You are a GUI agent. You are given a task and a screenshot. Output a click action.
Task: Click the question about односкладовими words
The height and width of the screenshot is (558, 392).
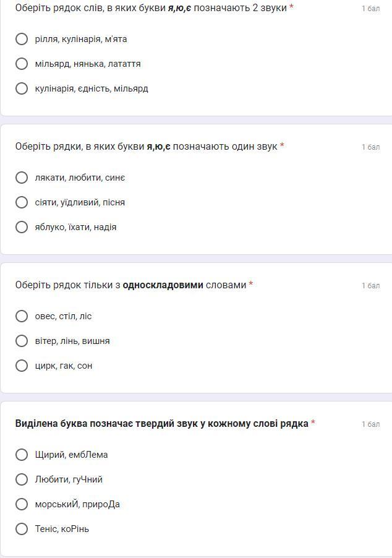(x=130, y=285)
